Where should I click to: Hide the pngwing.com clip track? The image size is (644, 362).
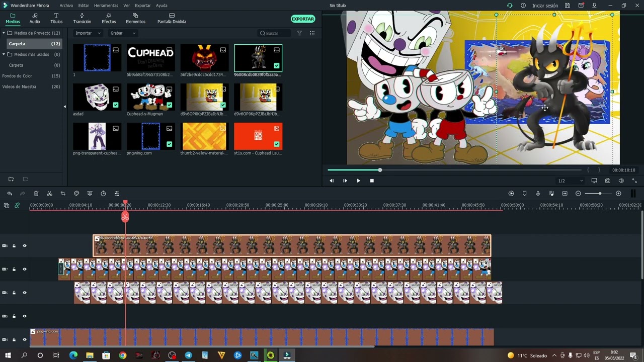pos(24,340)
